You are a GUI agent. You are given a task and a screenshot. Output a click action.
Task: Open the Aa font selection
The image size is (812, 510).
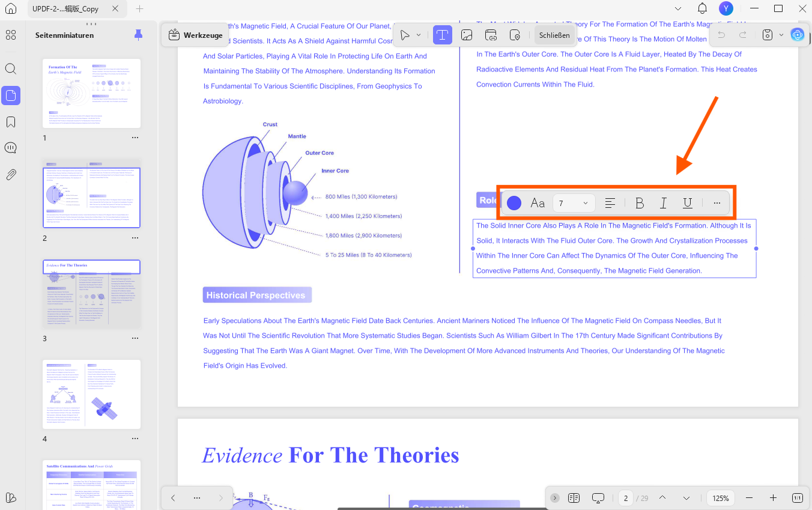coord(538,203)
